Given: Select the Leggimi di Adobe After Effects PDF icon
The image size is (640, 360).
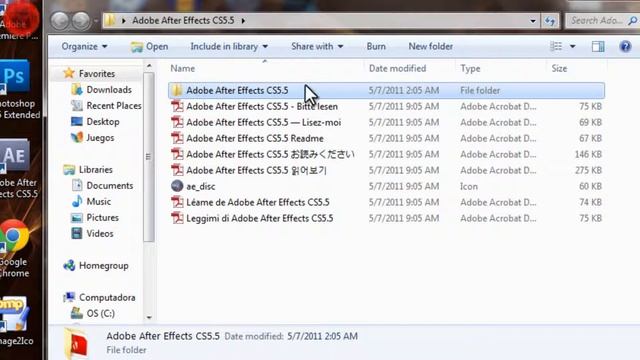Looking at the screenshot, I should pos(177,218).
